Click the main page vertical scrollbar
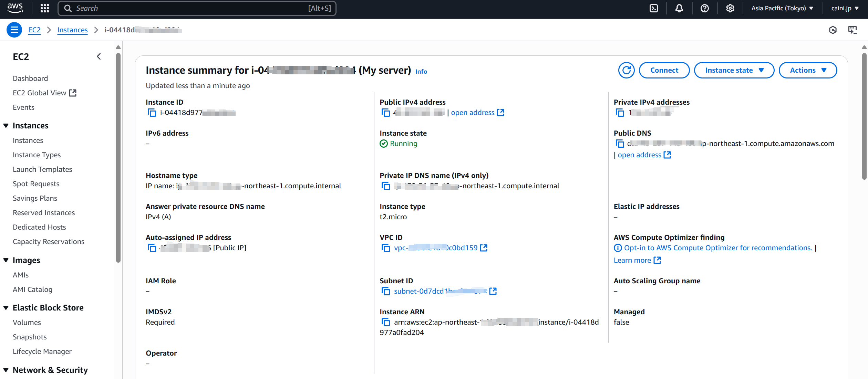 (864, 116)
